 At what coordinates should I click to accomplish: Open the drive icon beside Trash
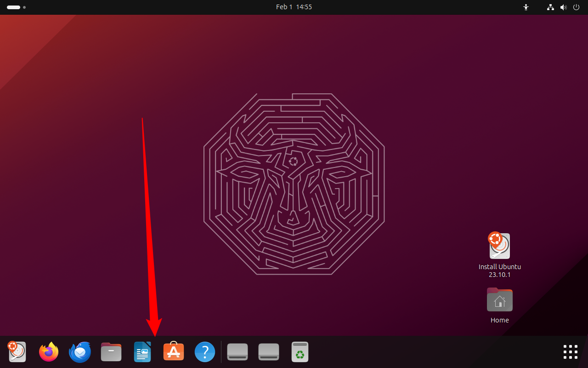click(269, 352)
